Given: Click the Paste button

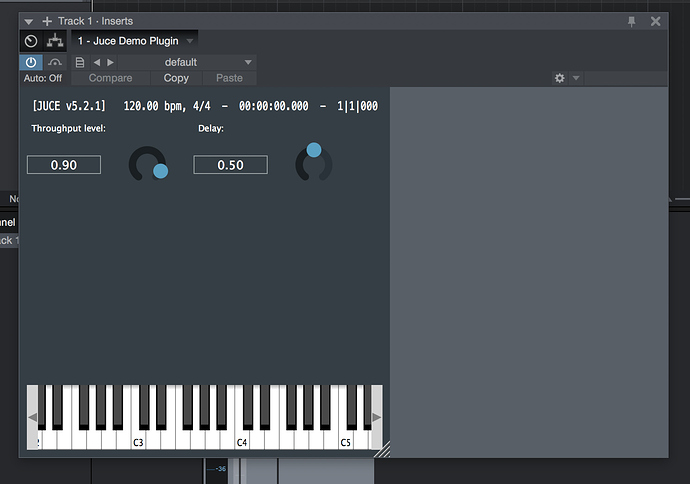Looking at the screenshot, I should 229,78.
